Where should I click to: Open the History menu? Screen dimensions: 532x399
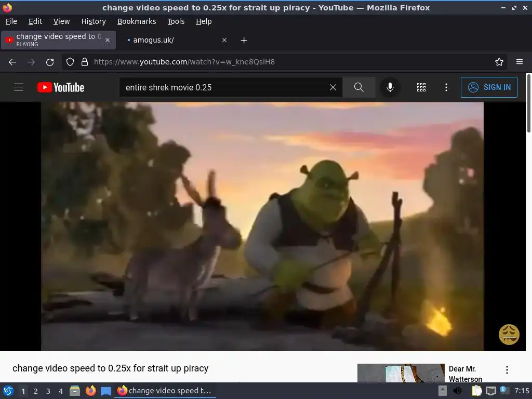click(94, 21)
